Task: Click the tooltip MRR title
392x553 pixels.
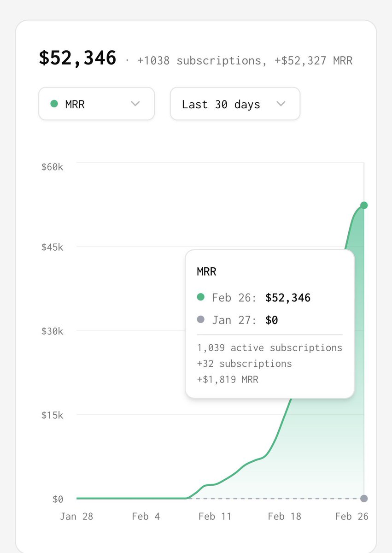Action: [x=206, y=271]
